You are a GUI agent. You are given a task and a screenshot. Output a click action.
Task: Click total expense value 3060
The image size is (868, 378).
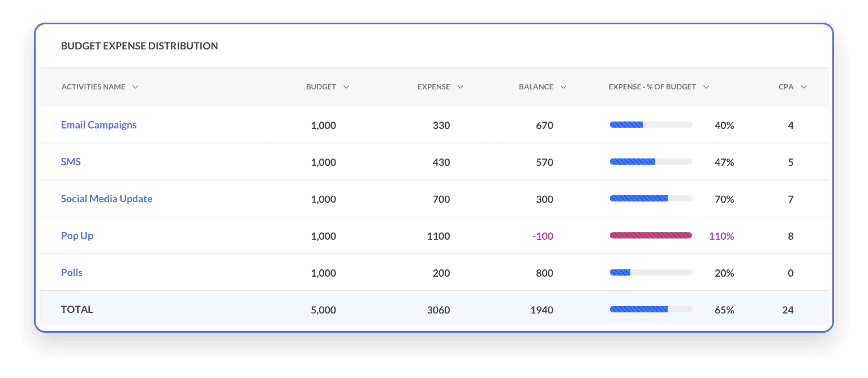click(439, 310)
